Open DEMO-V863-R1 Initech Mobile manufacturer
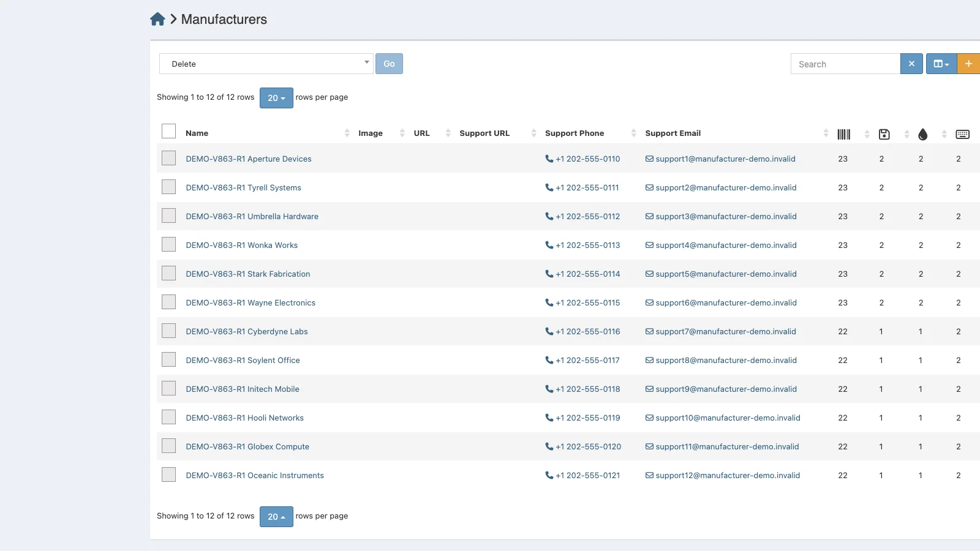Image resolution: width=980 pixels, height=551 pixels. pos(243,389)
